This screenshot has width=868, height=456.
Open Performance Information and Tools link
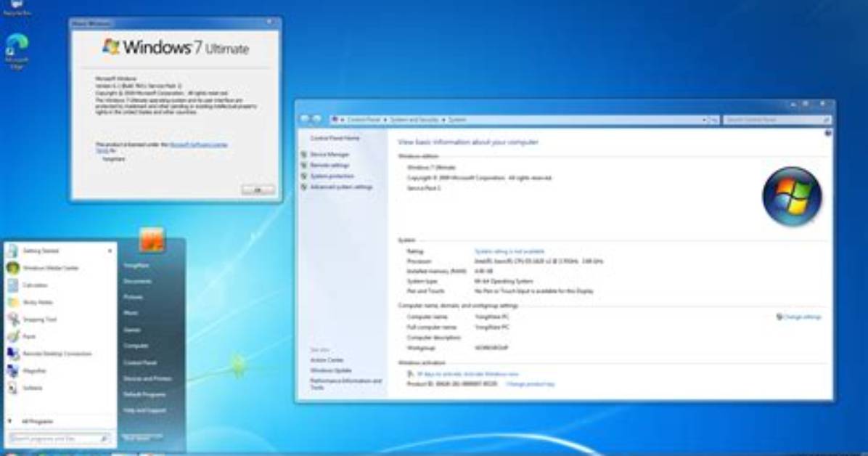[x=345, y=383]
